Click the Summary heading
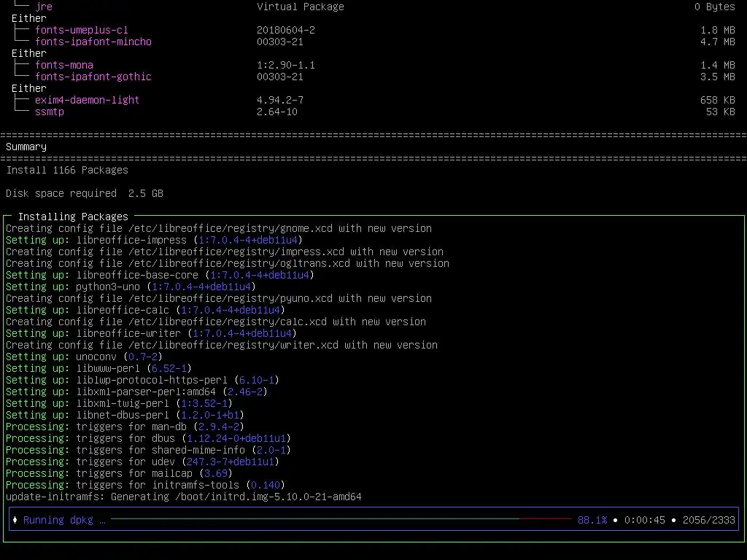Screen dimensions: 747x560 tap(26, 147)
